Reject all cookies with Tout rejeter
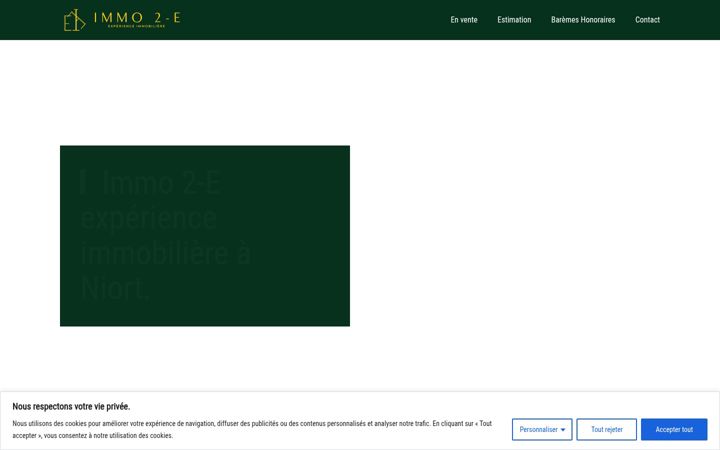The height and width of the screenshot is (450, 720). [607, 429]
